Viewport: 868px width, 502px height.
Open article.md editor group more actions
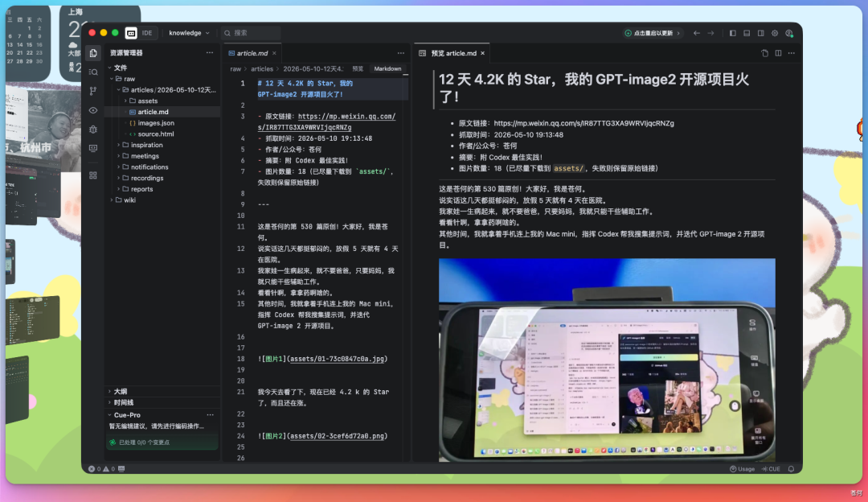click(401, 53)
